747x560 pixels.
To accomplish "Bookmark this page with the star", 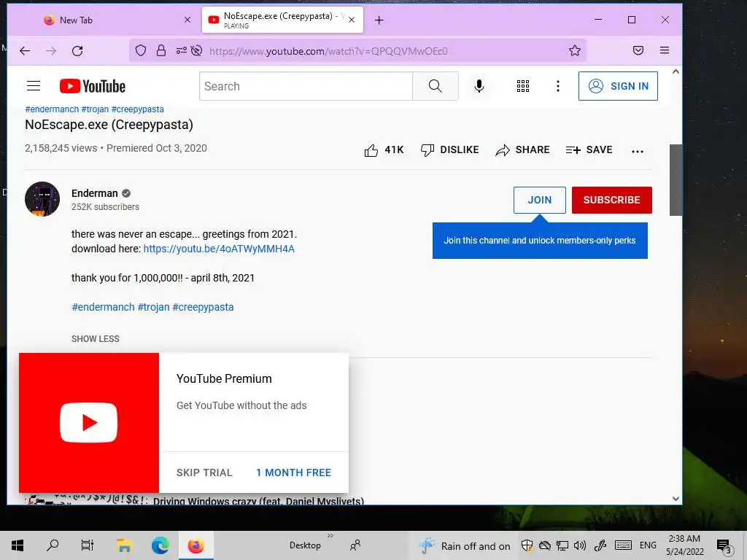I will (x=575, y=50).
